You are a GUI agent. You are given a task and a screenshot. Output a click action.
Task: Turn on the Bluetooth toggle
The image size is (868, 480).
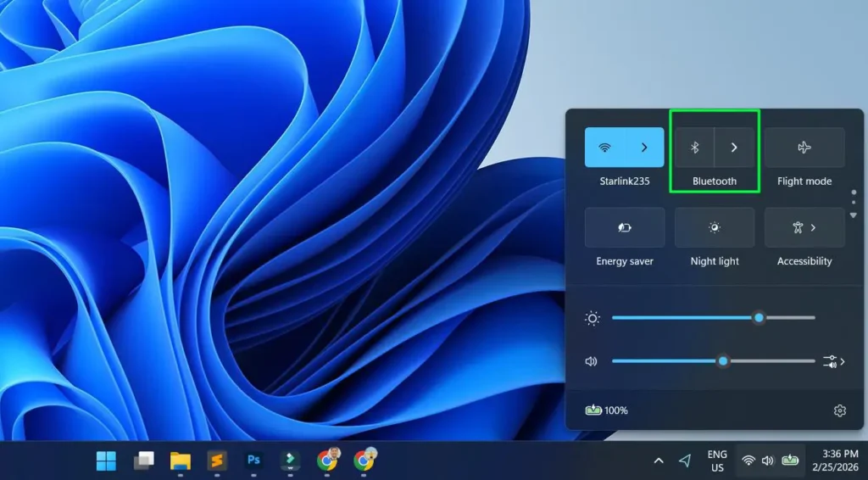click(694, 148)
